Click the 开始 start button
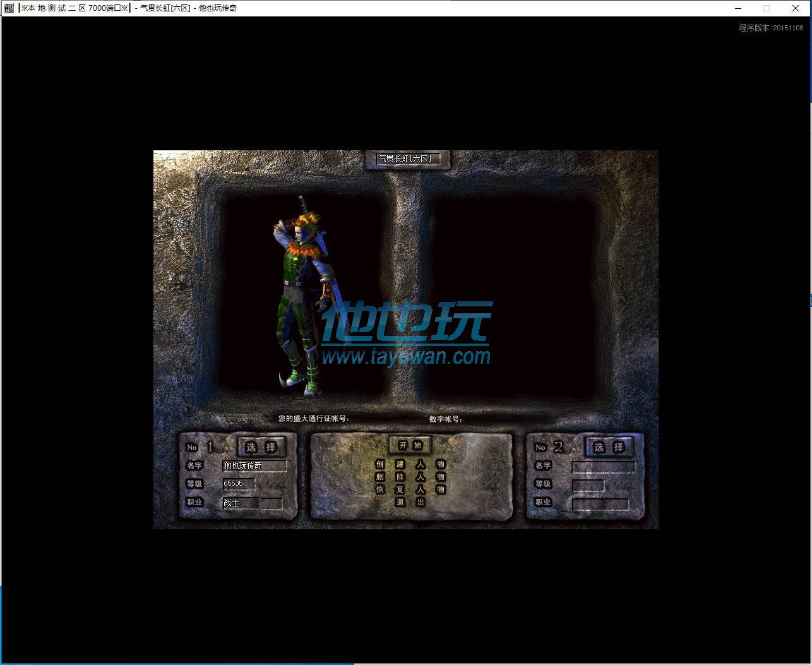Image resolution: width=812 pixels, height=665 pixels. click(410, 445)
